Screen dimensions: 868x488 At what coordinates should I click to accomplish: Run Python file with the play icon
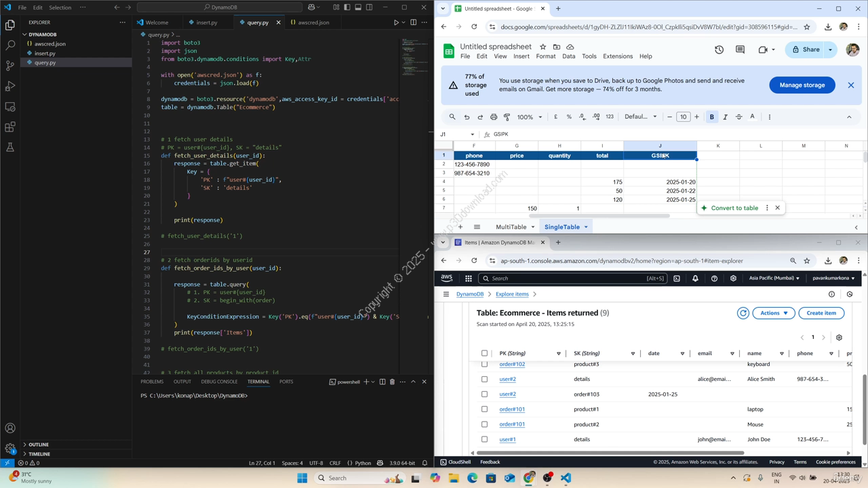[397, 22]
